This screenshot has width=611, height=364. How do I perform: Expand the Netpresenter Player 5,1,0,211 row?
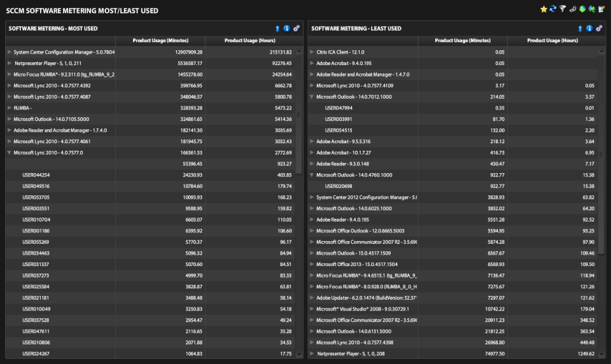tap(10, 63)
